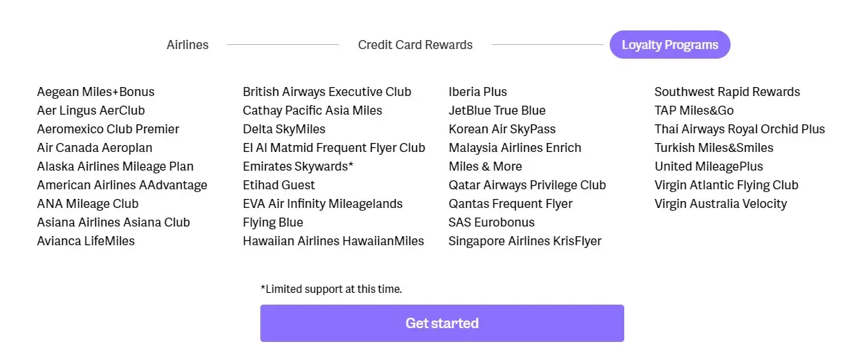Select United MileagePlus program
The width and height of the screenshot is (868, 353).
pyautogui.click(x=708, y=166)
